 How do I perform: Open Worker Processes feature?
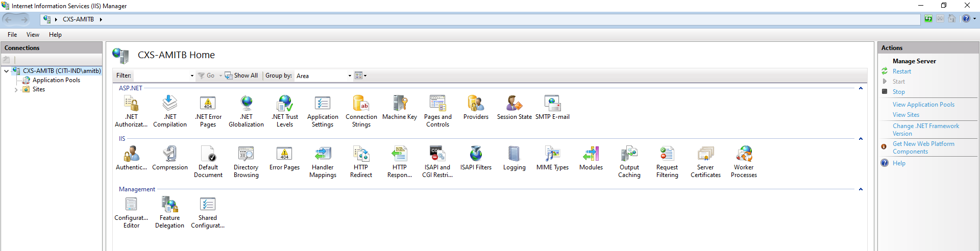(x=744, y=161)
